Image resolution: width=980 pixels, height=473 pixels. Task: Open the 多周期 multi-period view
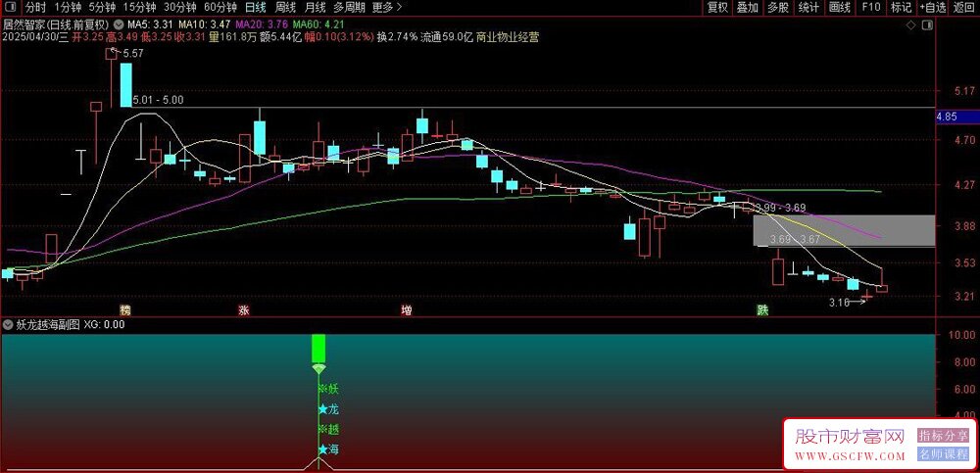348,8
